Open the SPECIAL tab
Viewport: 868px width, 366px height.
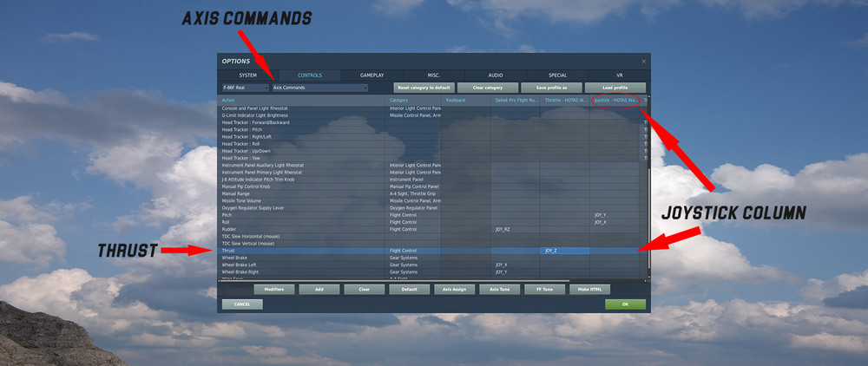click(x=558, y=75)
